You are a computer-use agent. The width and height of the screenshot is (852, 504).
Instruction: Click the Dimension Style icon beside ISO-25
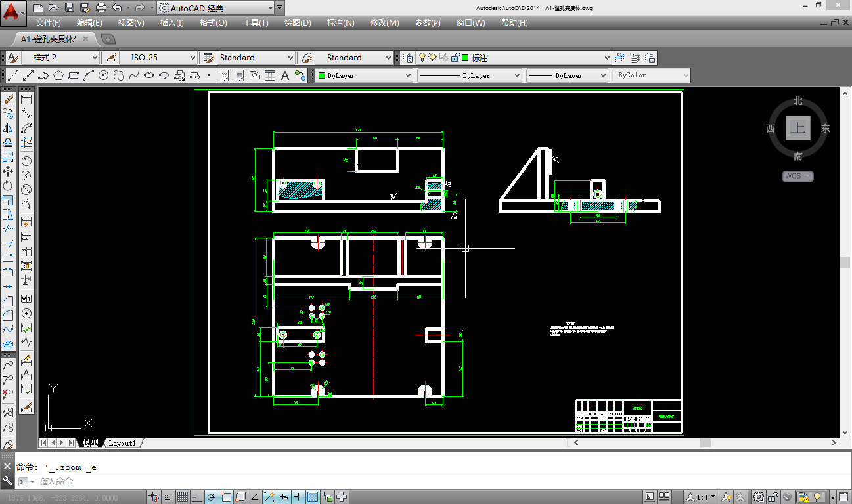[x=111, y=58]
